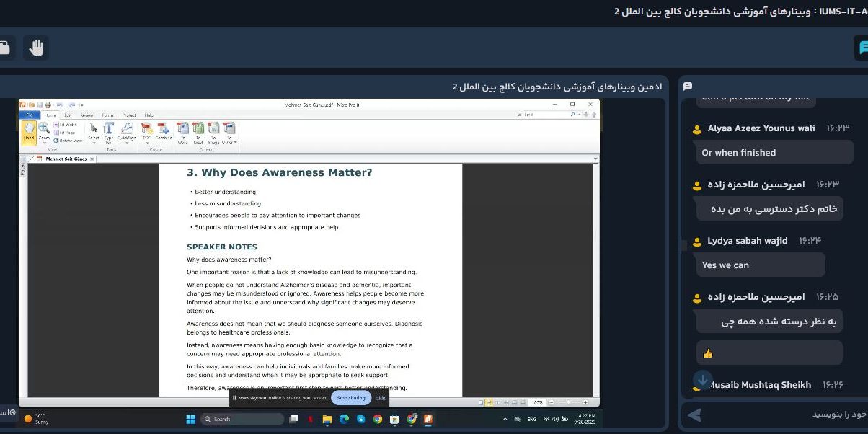
Task: Open the Nitro File menu
Action: (x=30, y=115)
